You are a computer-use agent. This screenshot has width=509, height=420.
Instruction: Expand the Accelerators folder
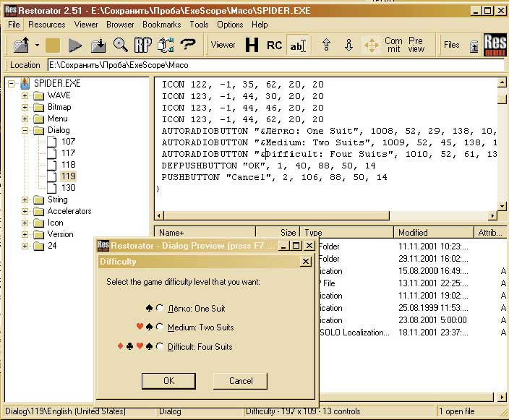25,211
